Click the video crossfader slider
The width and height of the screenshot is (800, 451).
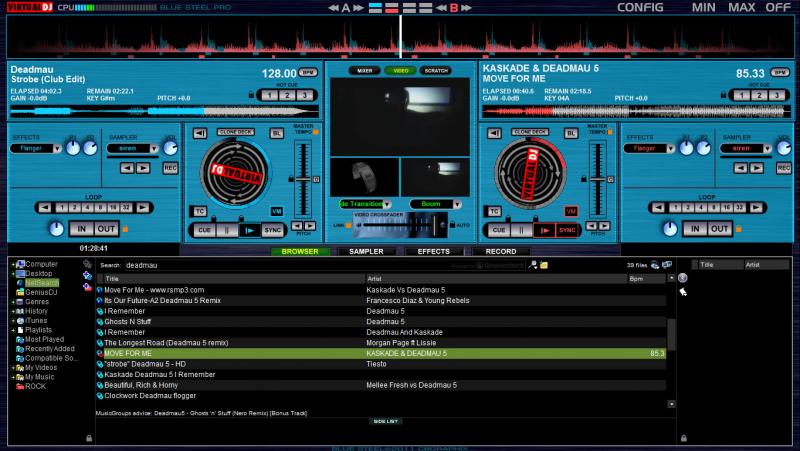401,225
